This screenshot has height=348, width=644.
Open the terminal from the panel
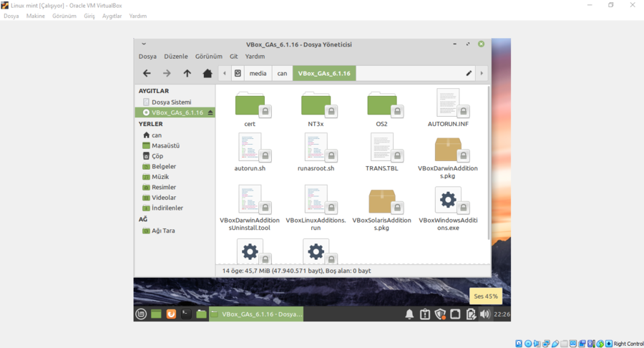(x=186, y=314)
